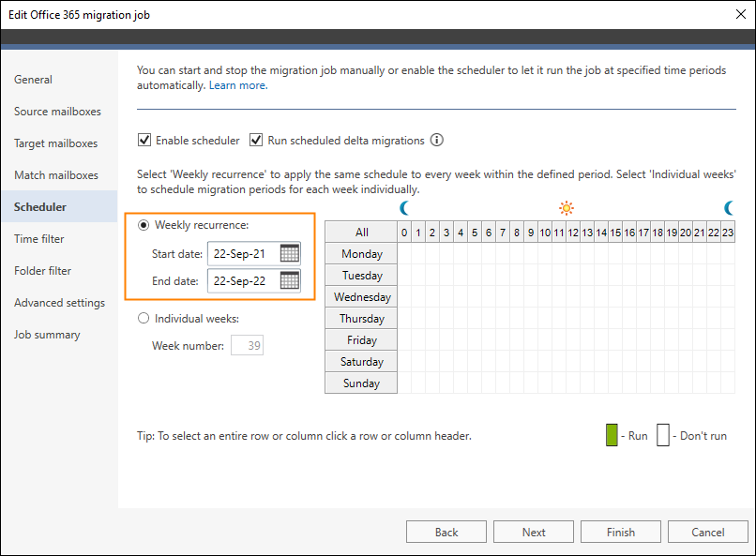Uncheck the Enable scheduler checkbox
The height and width of the screenshot is (556, 756).
[144, 141]
